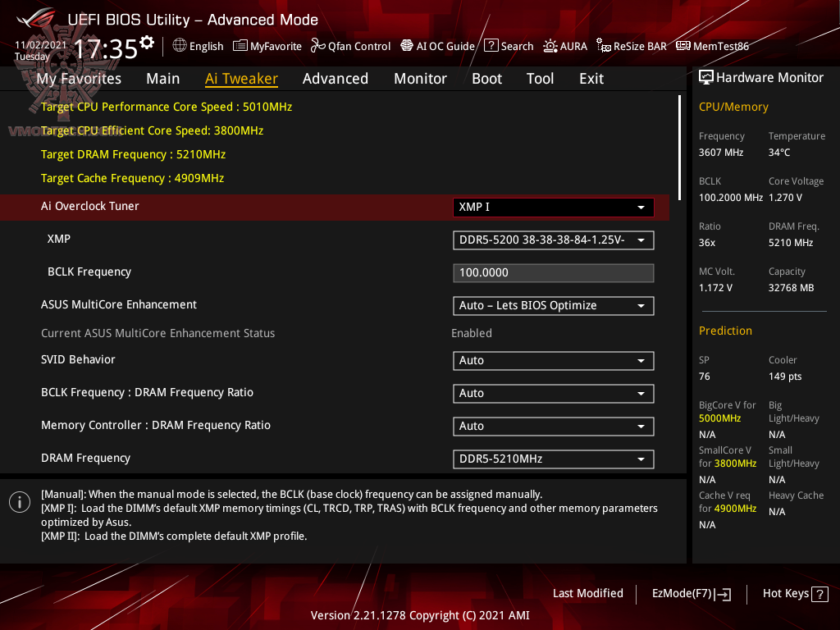Click the Hot Keys question-mark icon
Viewport: 840px width, 630px height.
click(819, 594)
